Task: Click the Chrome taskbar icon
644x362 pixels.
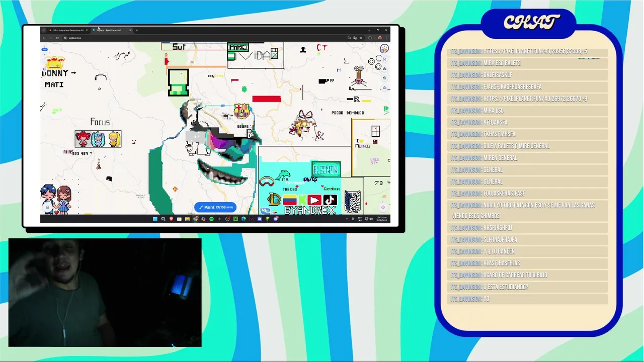Action: pyautogui.click(x=196, y=219)
